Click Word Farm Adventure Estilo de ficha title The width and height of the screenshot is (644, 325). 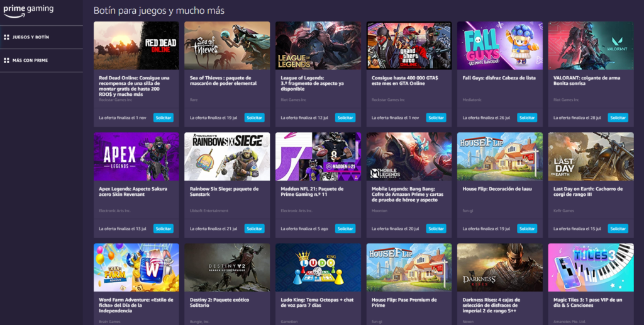pyautogui.click(x=136, y=305)
